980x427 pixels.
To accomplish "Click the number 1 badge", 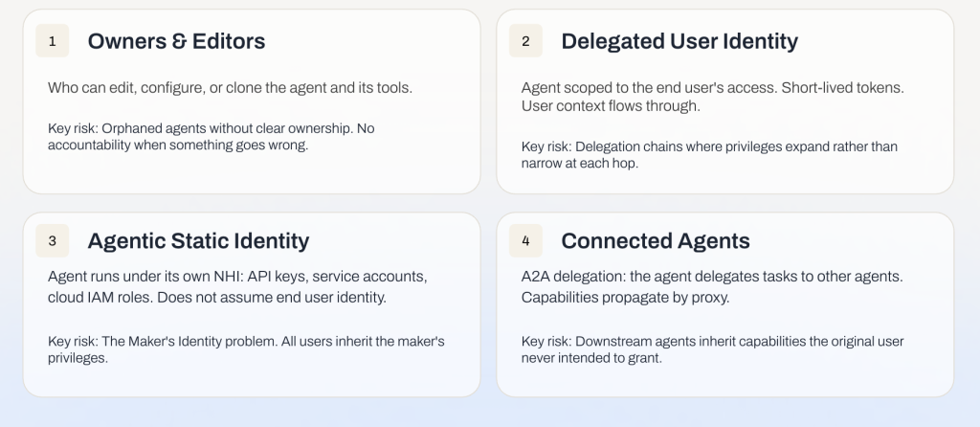I will pos(52,41).
